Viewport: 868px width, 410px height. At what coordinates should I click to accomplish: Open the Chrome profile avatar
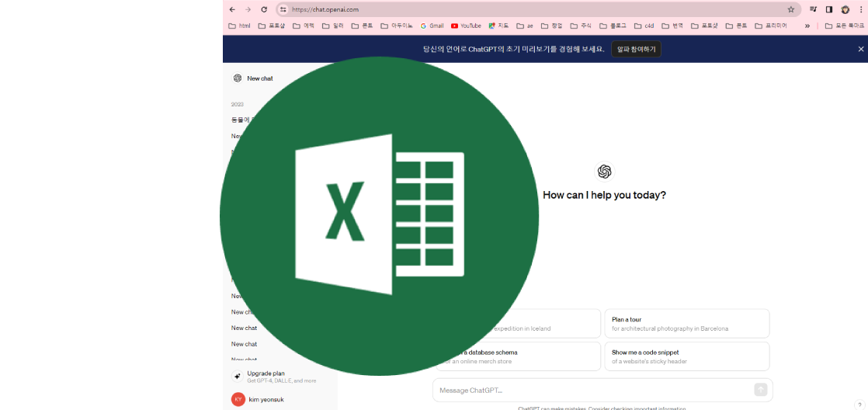845,9
